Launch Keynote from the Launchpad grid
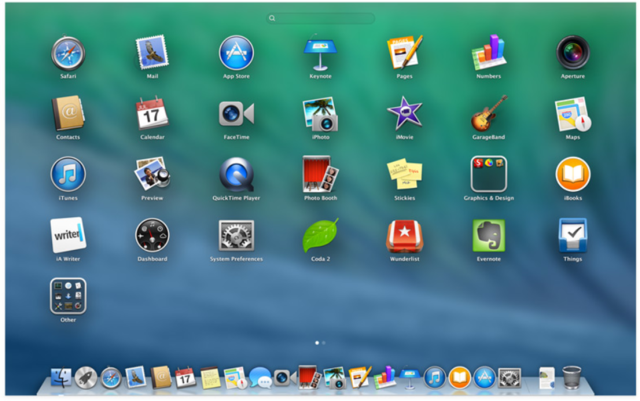Screen dimensions: 640x401 click(320, 53)
